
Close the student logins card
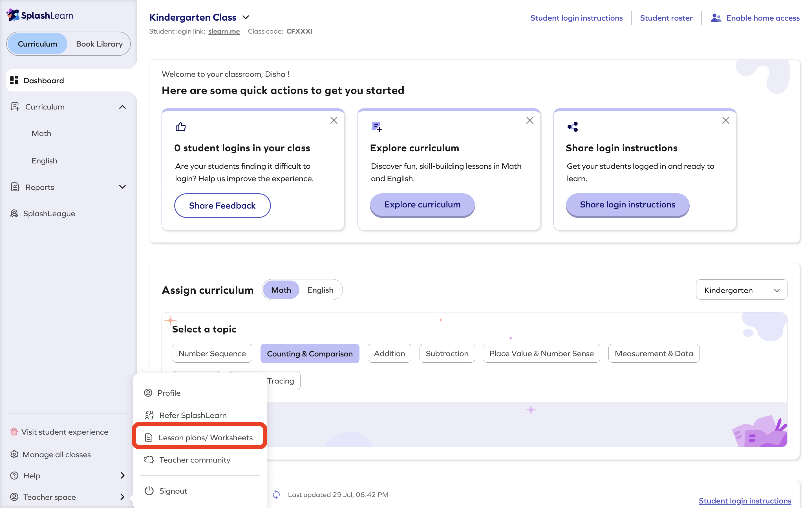pos(334,120)
